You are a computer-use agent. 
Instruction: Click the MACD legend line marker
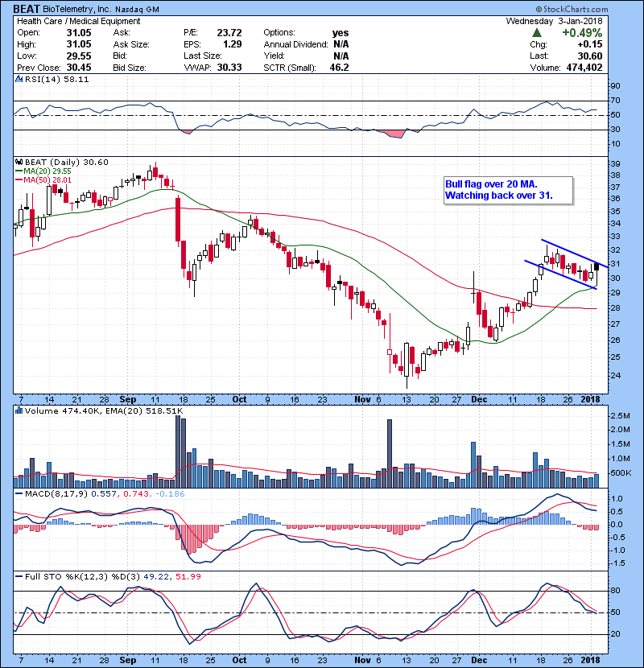[19, 494]
